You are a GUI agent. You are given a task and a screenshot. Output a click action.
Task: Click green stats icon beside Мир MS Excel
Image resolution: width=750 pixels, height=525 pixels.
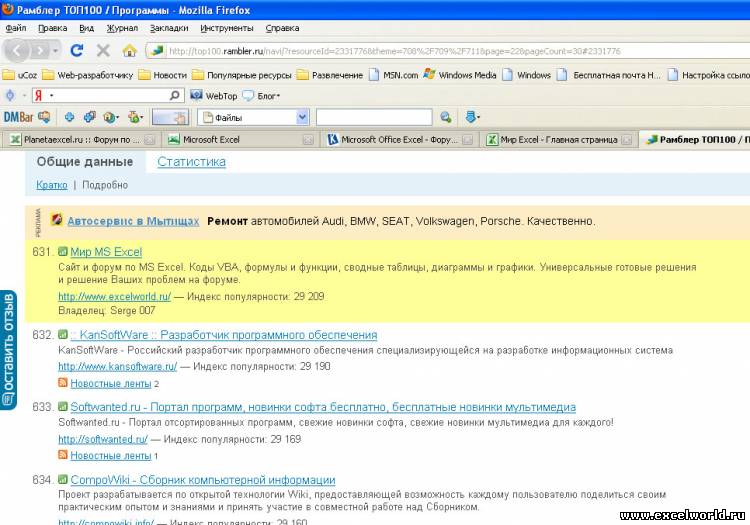click(x=63, y=252)
